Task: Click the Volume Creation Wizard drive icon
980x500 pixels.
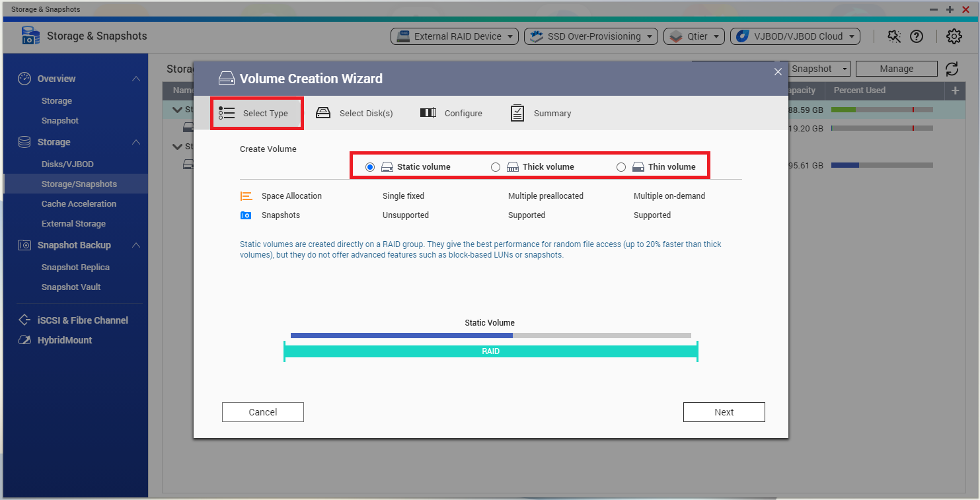Action: click(227, 79)
